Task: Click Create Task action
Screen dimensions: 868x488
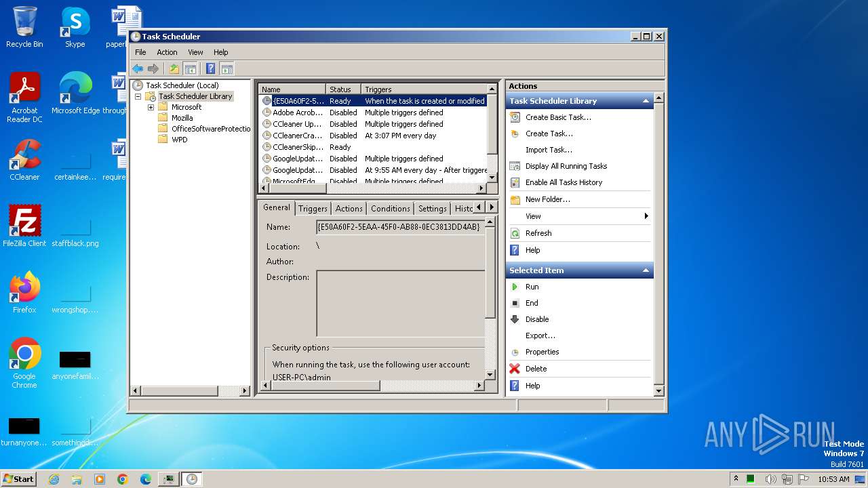Action: point(549,134)
